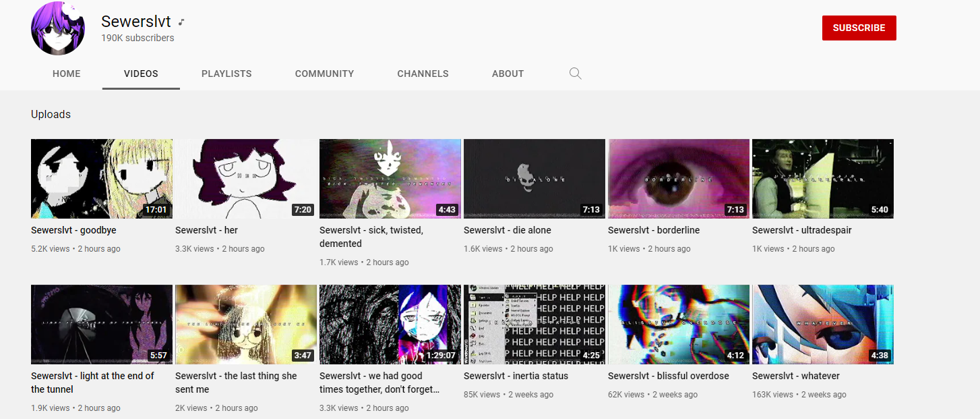
Task: Click the 17:01 duration badge on goodbye
Action: (156, 210)
